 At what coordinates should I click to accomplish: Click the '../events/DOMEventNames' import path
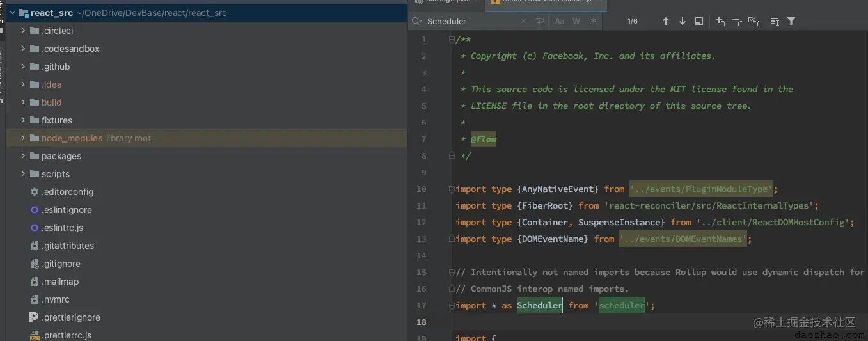tap(683, 239)
